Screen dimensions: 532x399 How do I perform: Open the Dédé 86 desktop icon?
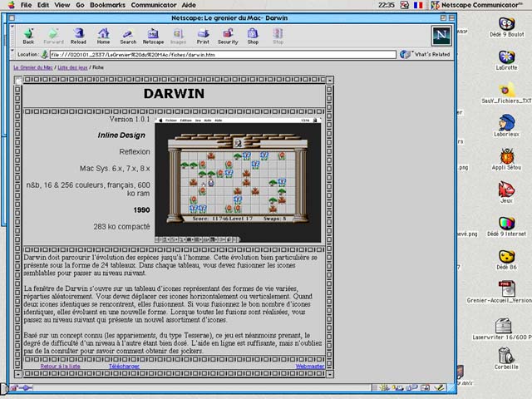506,260
